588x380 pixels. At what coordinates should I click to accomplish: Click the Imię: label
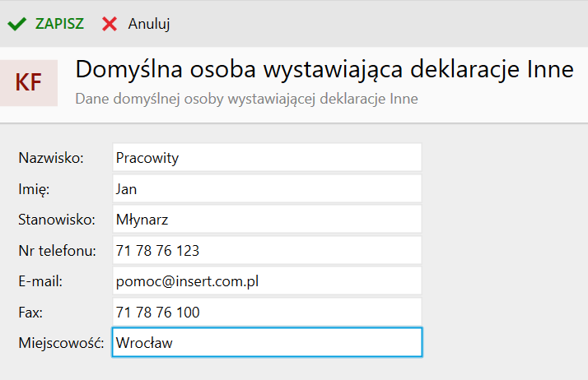(x=34, y=189)
